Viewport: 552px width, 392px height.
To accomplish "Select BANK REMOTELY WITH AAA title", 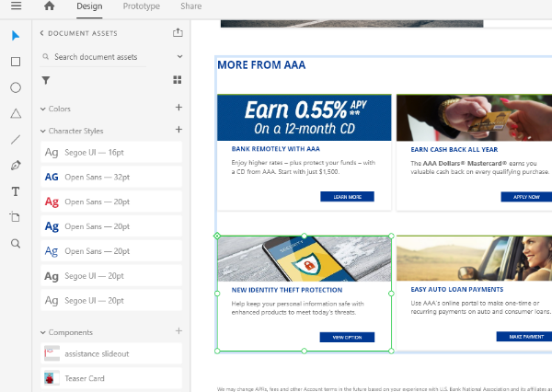I will point(276,149).
